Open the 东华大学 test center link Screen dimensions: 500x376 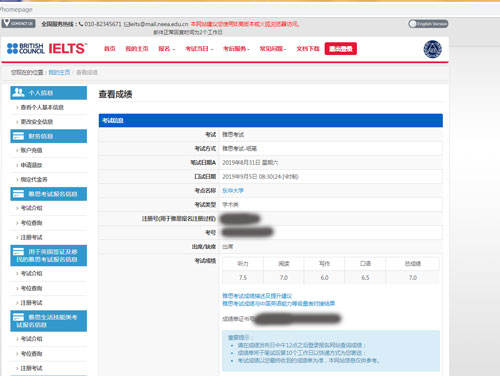(233, 191)
